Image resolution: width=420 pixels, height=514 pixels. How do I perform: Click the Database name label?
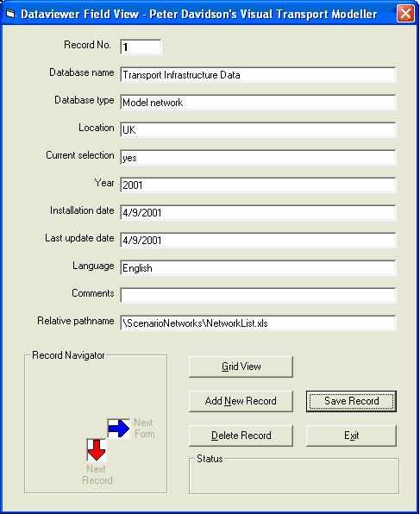[x=82, y=72]
